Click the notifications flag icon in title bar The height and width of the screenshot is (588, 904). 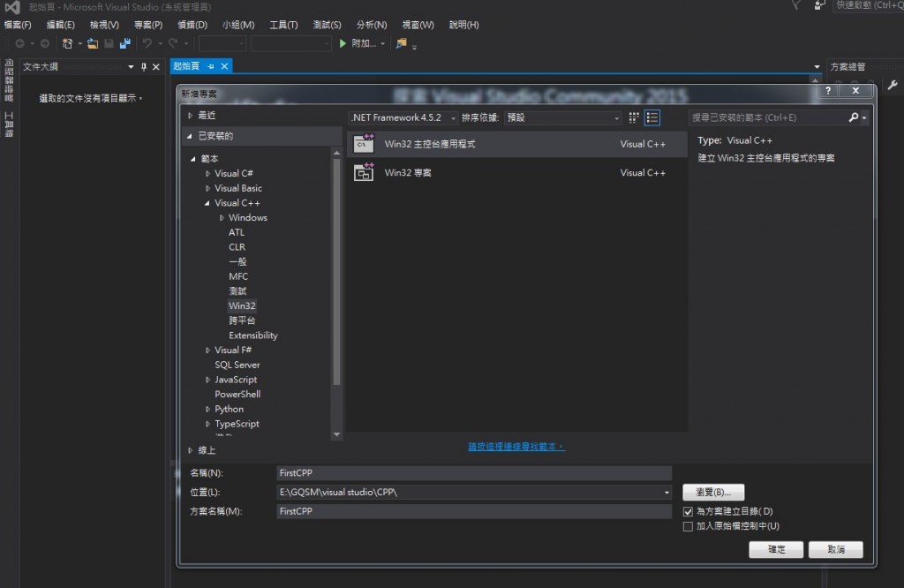pos(795,5)
